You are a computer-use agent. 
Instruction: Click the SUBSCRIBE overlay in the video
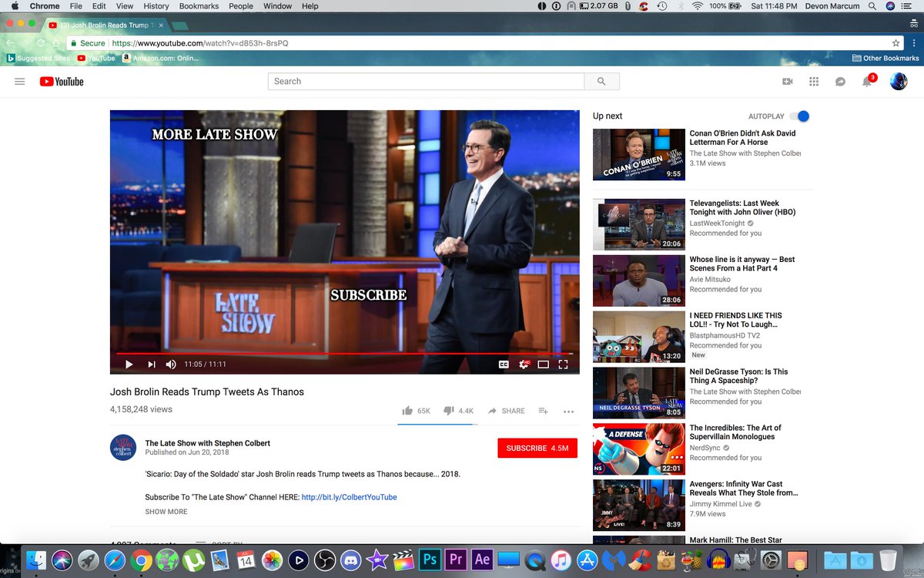pyautogui.click(x=368, y=295)
